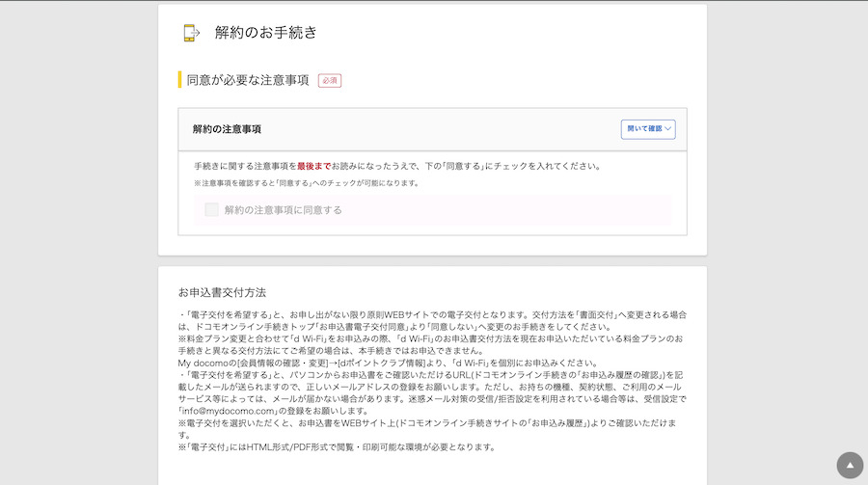Click the pink agreement row background area

(x=530, y=209)
